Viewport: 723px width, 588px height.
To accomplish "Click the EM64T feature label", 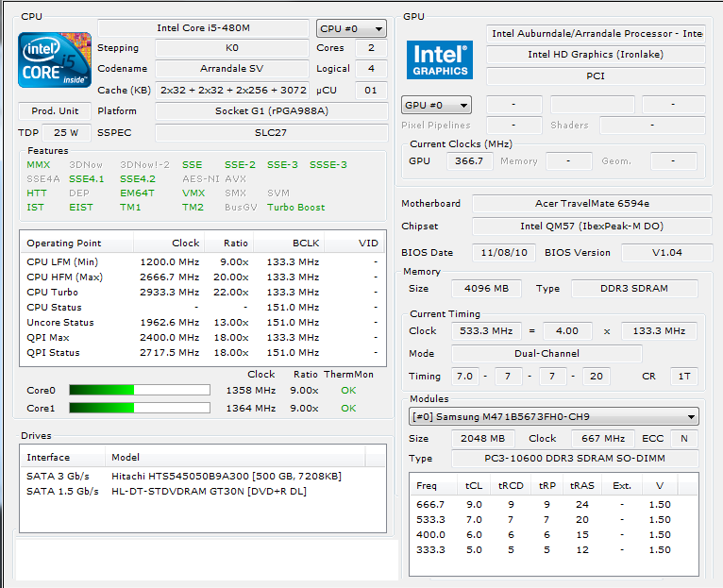I will 137,193.
